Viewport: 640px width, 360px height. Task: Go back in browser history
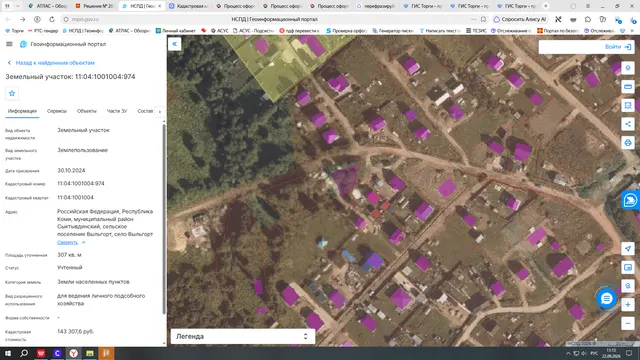point(8,19)
